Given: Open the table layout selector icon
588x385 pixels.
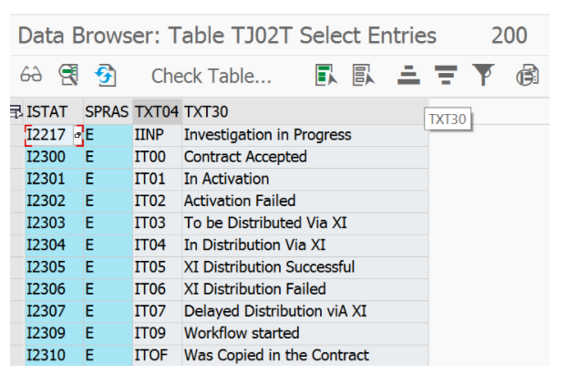Looking at the screenshot, I should coord(16,111).
